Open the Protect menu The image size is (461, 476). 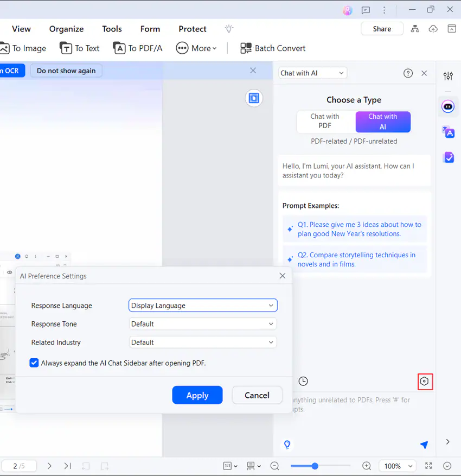(x=192, y=29)
